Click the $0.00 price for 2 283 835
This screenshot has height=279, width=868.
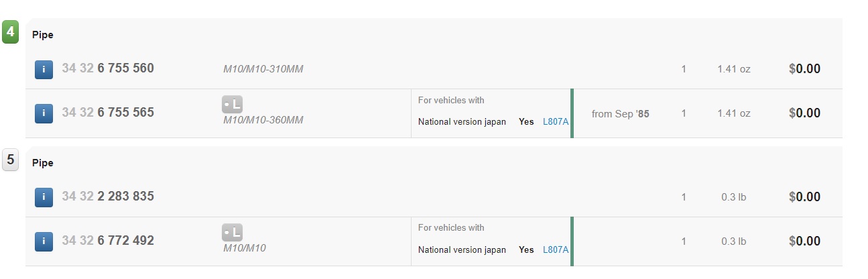pyautogui.click(x=805, y=197)
